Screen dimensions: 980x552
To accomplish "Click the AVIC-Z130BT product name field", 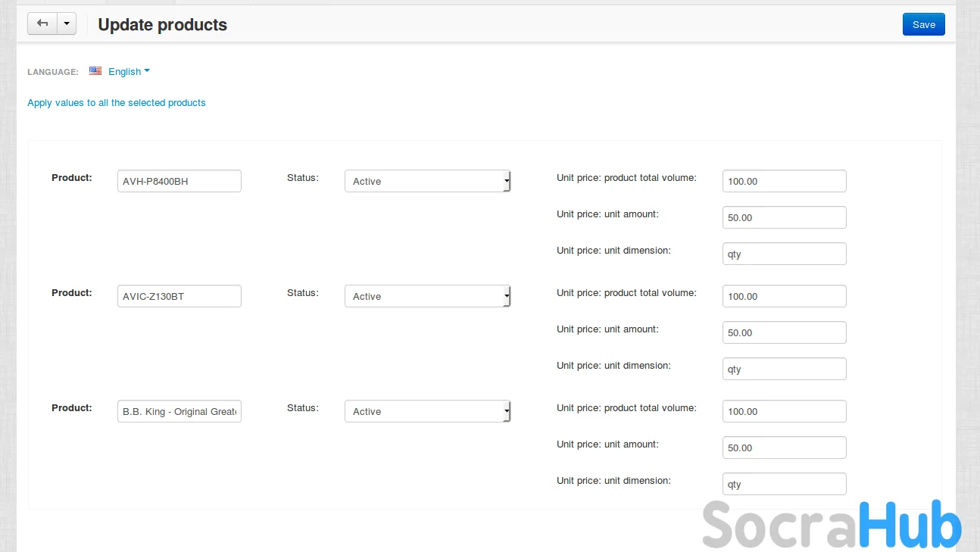I will 179,296.
